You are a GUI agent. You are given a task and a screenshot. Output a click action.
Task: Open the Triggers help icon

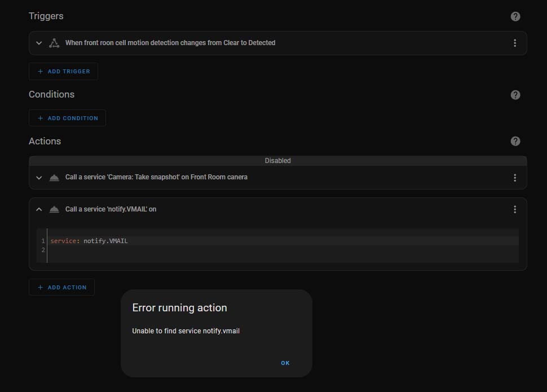click(515, 16)
